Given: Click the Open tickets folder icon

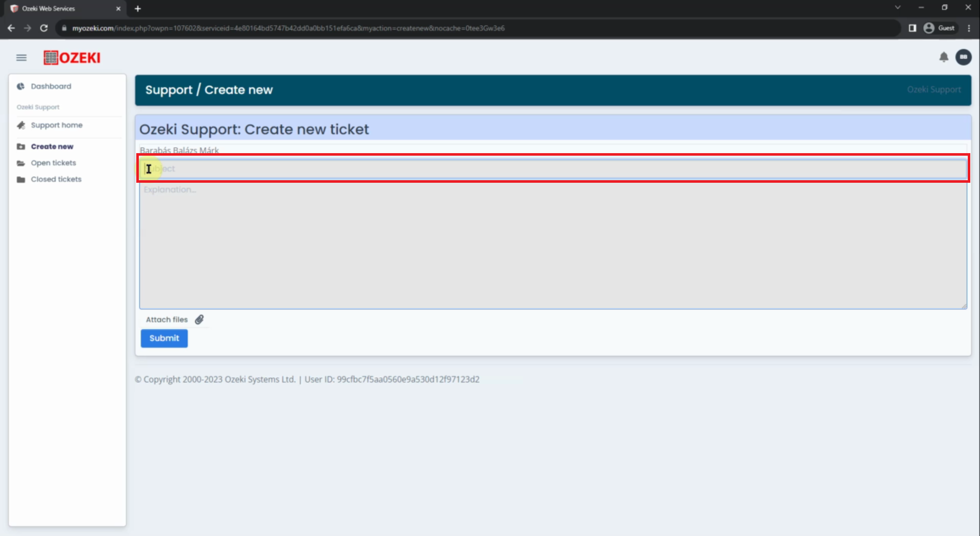Looking at the screenshot, I should pyautogui.click(x=21, y=163).
